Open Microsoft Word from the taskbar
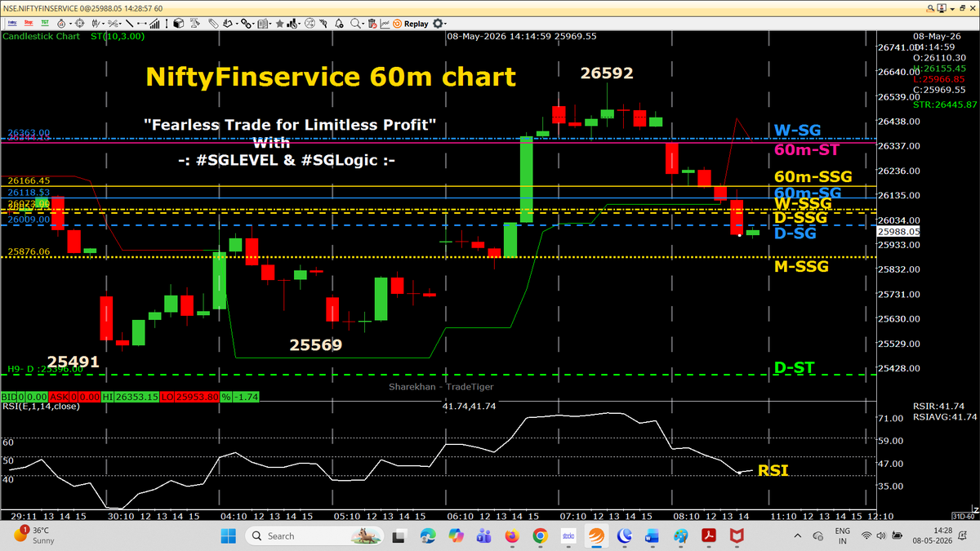980x551 pixels. click(x=652, y=535)
